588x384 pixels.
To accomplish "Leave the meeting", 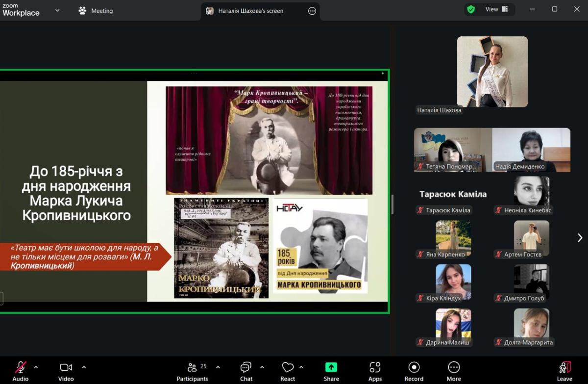I will pos(564,371).
